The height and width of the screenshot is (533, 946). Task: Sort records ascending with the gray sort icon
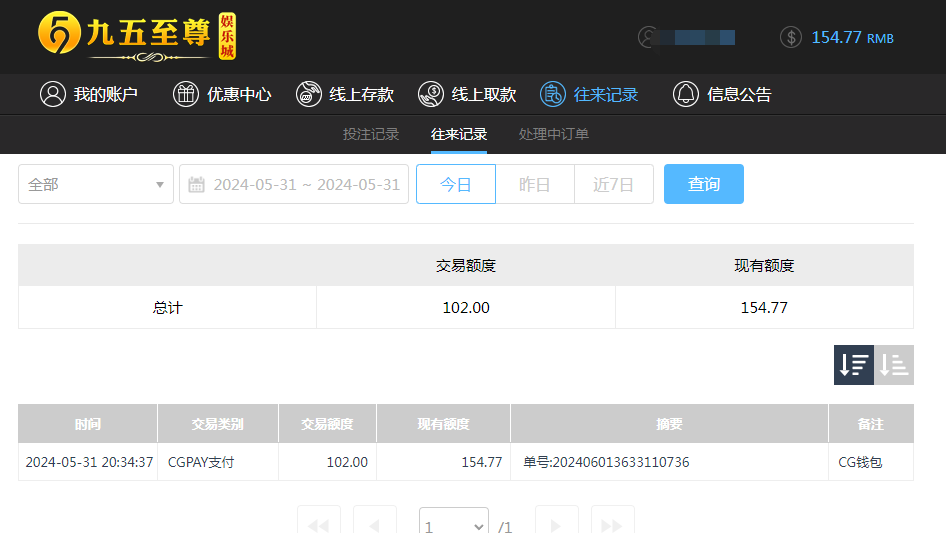[894, 365]
